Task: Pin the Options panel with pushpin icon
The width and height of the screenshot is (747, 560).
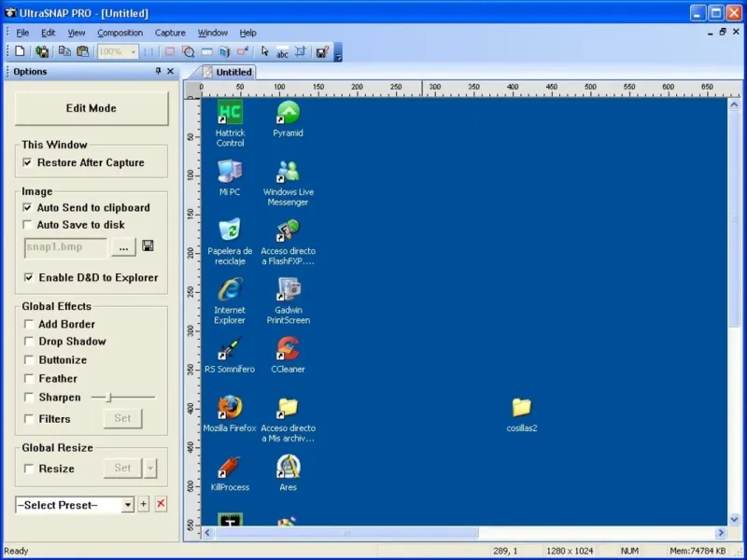Action: click(x=158, y=71)
